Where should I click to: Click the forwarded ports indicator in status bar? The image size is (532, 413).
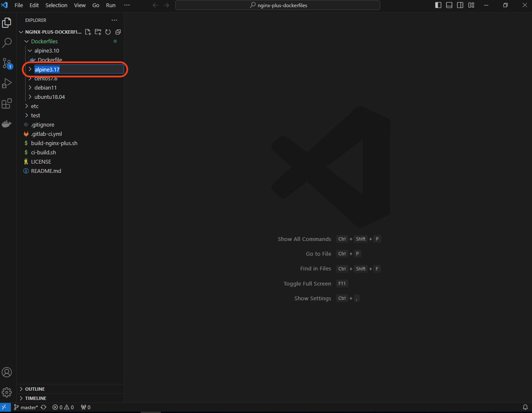(86, 407)
